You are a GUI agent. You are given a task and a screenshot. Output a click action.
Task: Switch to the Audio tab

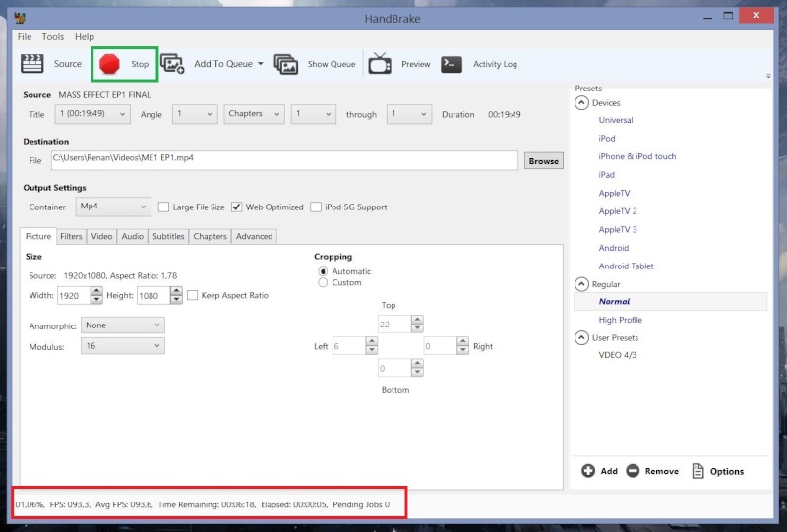click(x=133, y=236)
